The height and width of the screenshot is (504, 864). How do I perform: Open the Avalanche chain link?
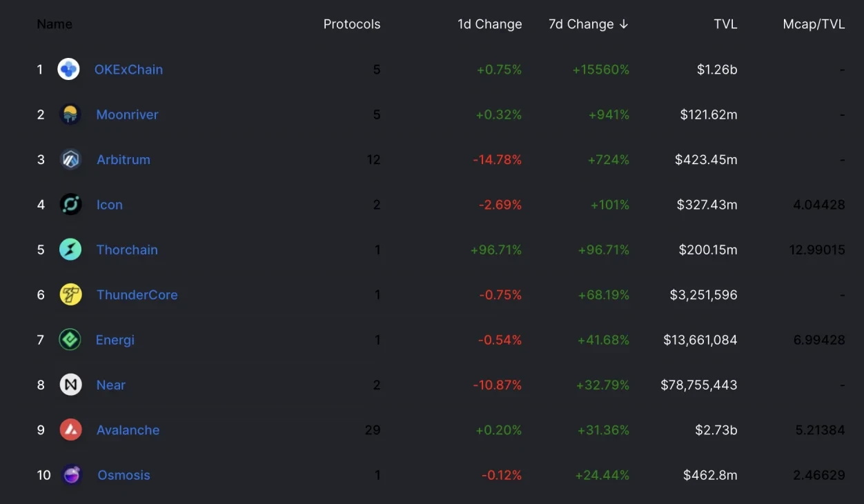point(128,430)
